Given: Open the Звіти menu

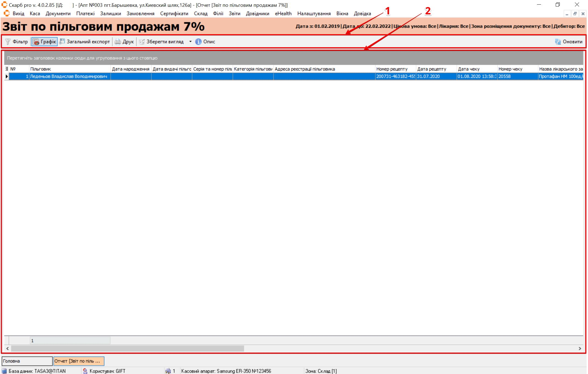Looking at the screenshot, I should click(x=234, y=13).
